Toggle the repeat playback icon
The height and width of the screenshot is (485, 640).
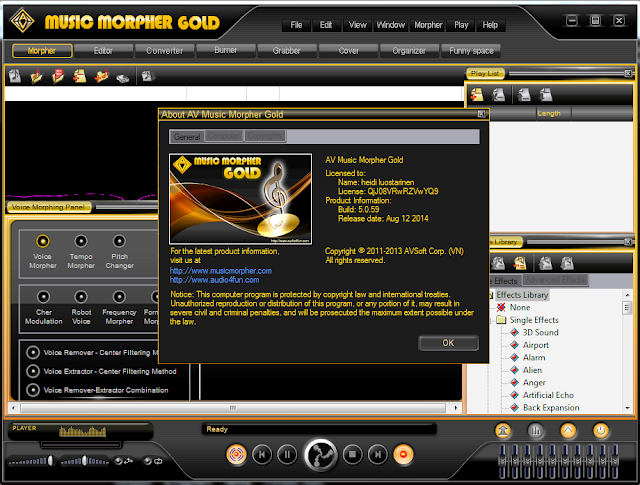pos(153,461)
